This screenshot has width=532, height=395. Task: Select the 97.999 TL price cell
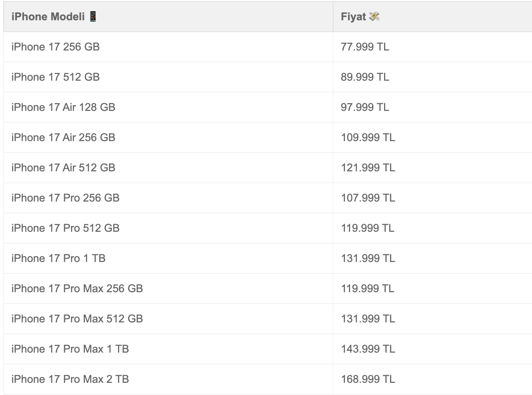pos(365,107)
